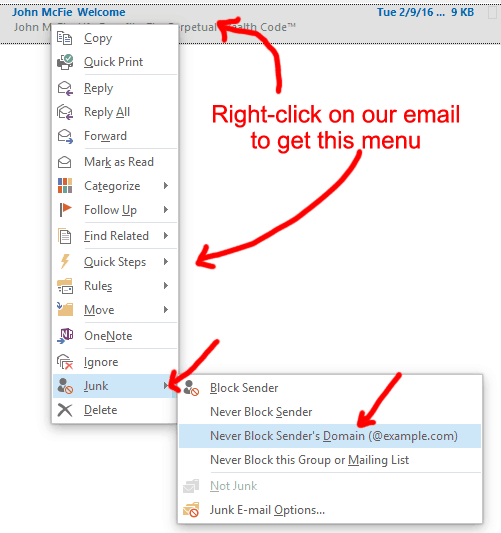Expand the Move submenu arrow
This screenshot has height=533, width=501.
(166, 309)
